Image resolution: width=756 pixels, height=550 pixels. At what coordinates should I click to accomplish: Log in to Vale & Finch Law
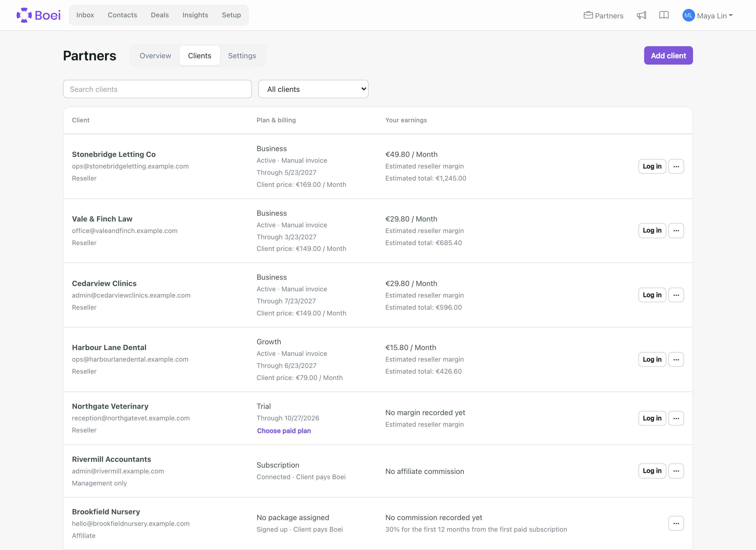pyautogui.click(x=652, y=231)
